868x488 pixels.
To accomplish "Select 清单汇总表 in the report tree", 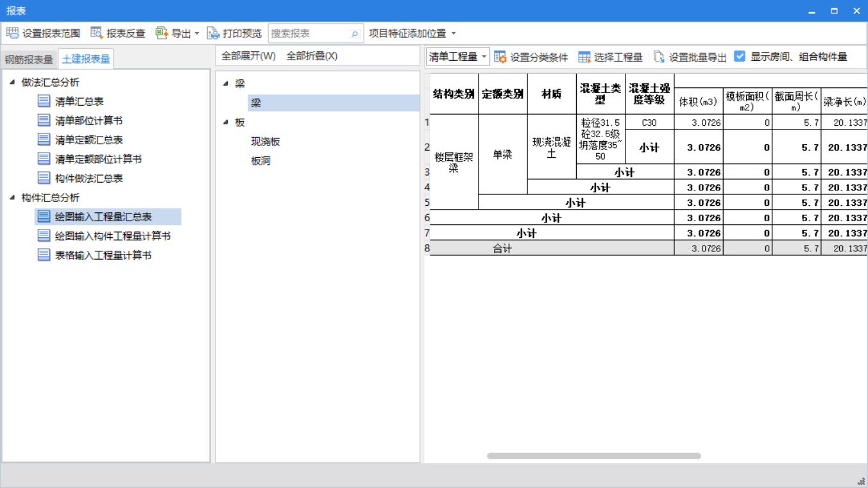I will click(x=80, y=101).
